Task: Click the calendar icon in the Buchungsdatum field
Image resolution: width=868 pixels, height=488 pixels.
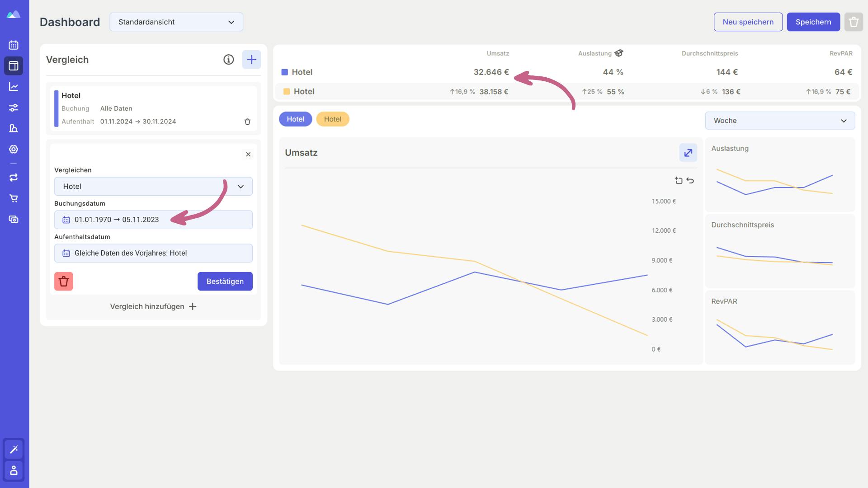Action: point(66,220)
